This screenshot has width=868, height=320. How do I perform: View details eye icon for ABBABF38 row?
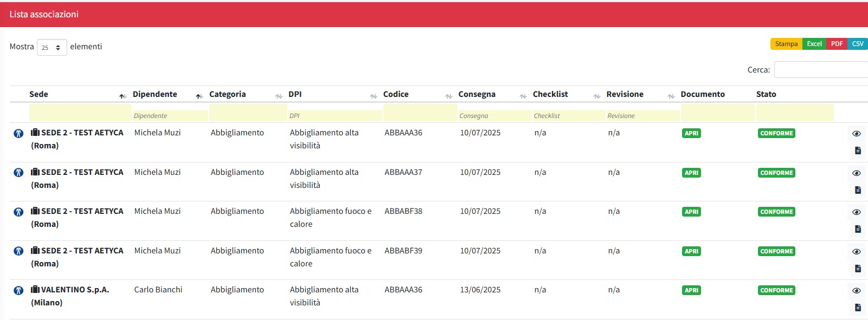tap(857, 212)
